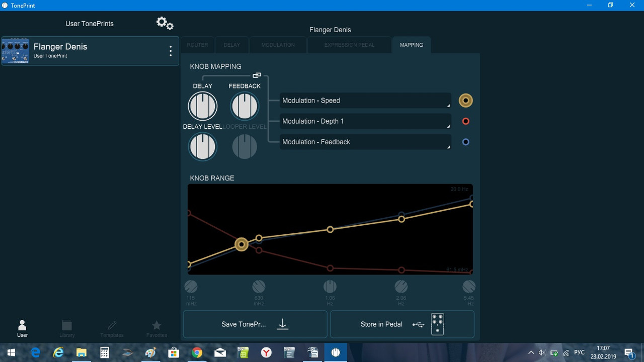
Task: Click the Store in Pedal button
Action: pyautogui.click(x=402, y=324)
